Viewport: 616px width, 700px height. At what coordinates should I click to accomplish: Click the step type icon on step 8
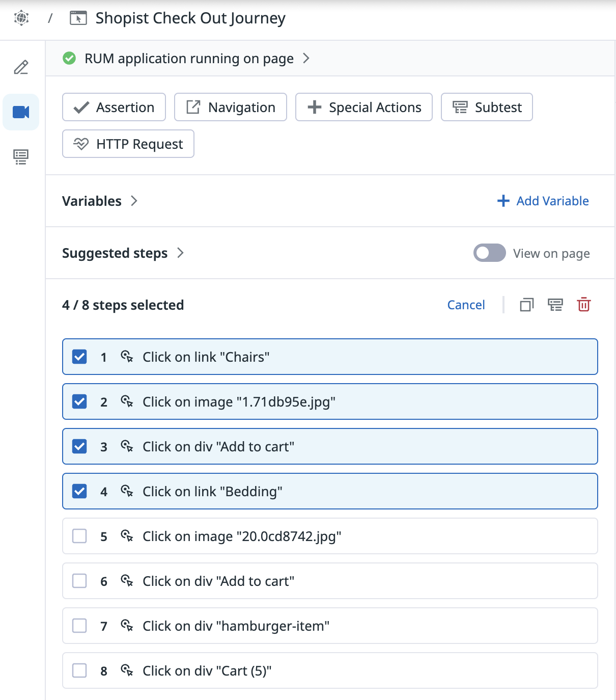[x=127, y=670]
